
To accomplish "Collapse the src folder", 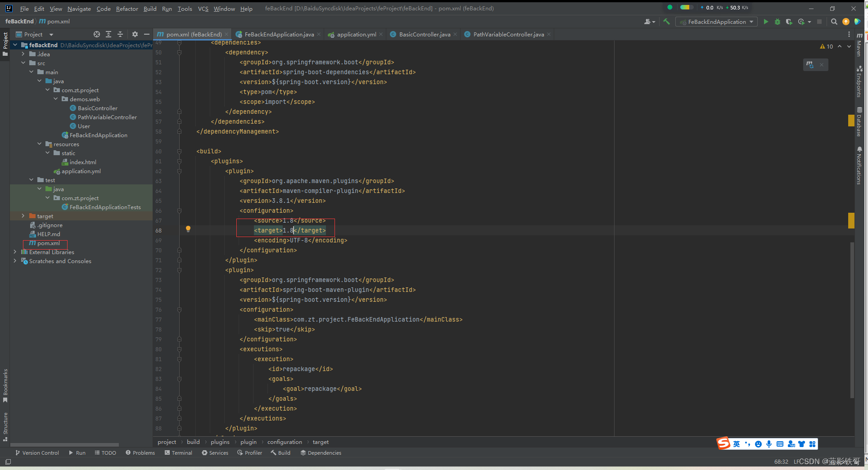I will tap(23, 63).
